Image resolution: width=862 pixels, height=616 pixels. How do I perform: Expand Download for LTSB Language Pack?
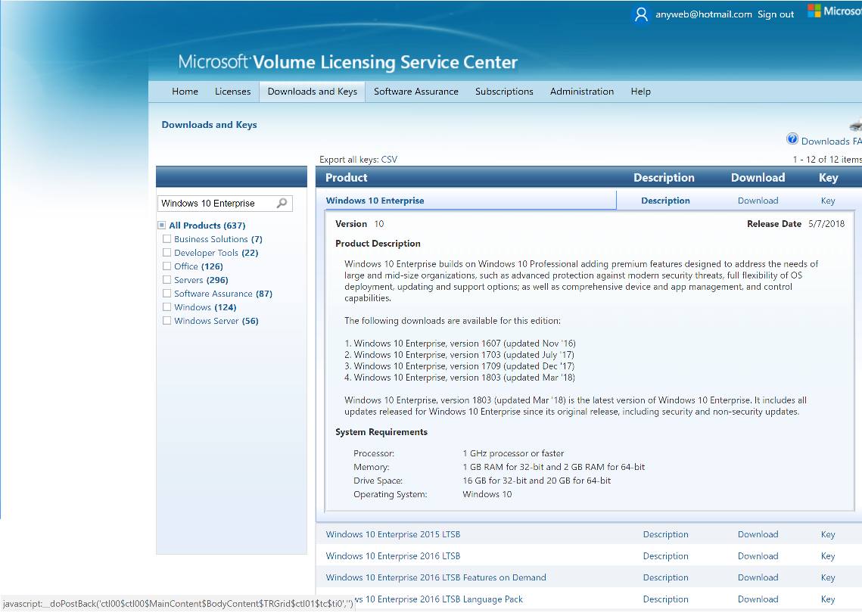pyautogui.click(x=758, y=599)
